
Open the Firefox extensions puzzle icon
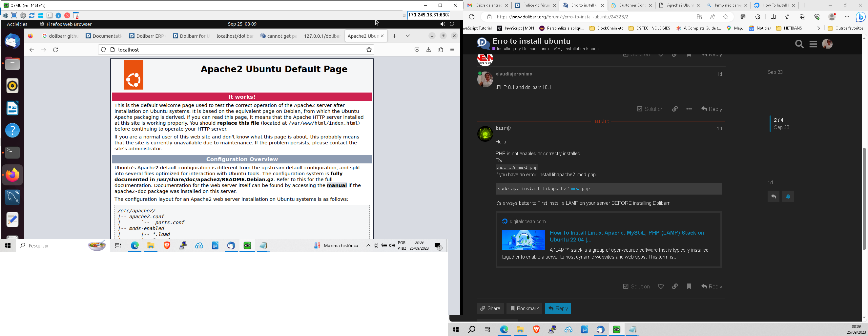click(x=441, y=50)
